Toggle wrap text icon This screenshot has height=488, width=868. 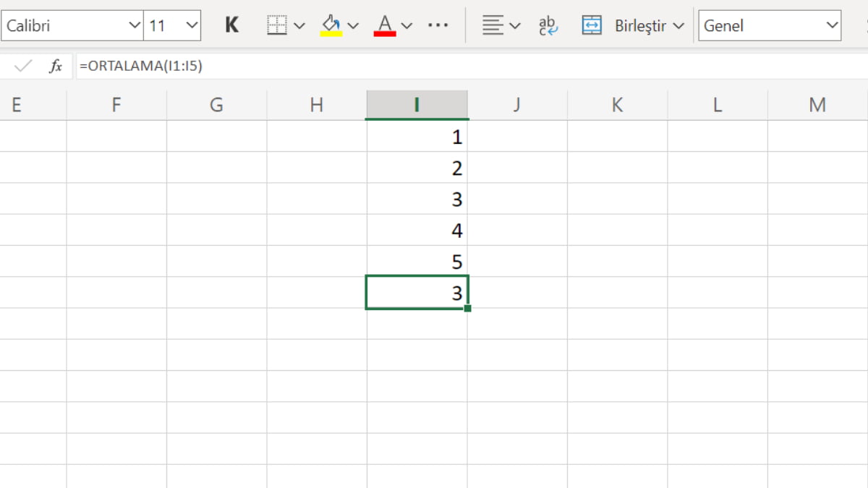(x=548, y=25)
